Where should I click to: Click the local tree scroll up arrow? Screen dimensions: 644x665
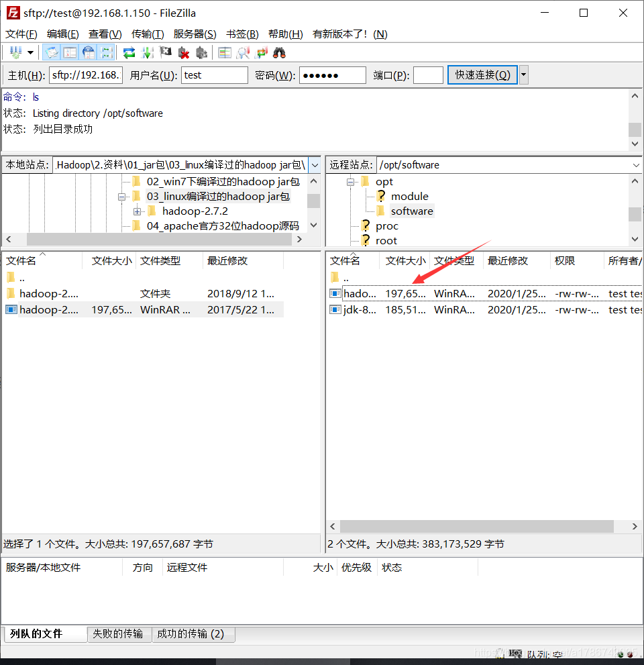tap(314, 181)
